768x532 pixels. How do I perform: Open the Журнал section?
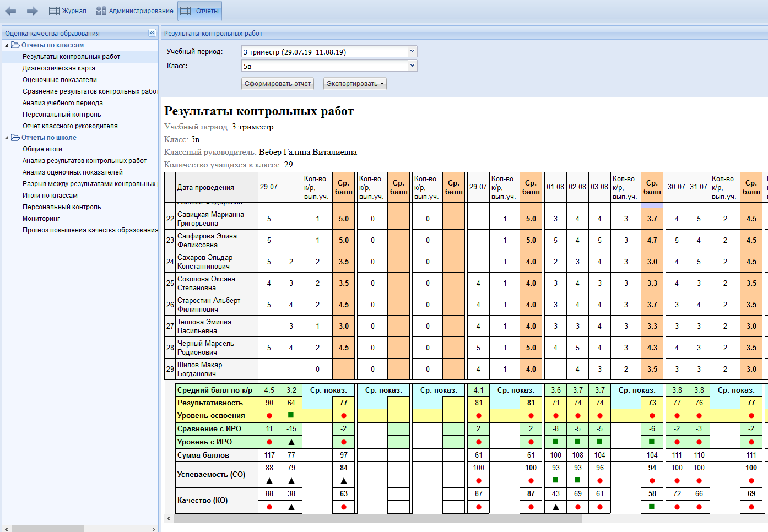[x=68, y=11]
